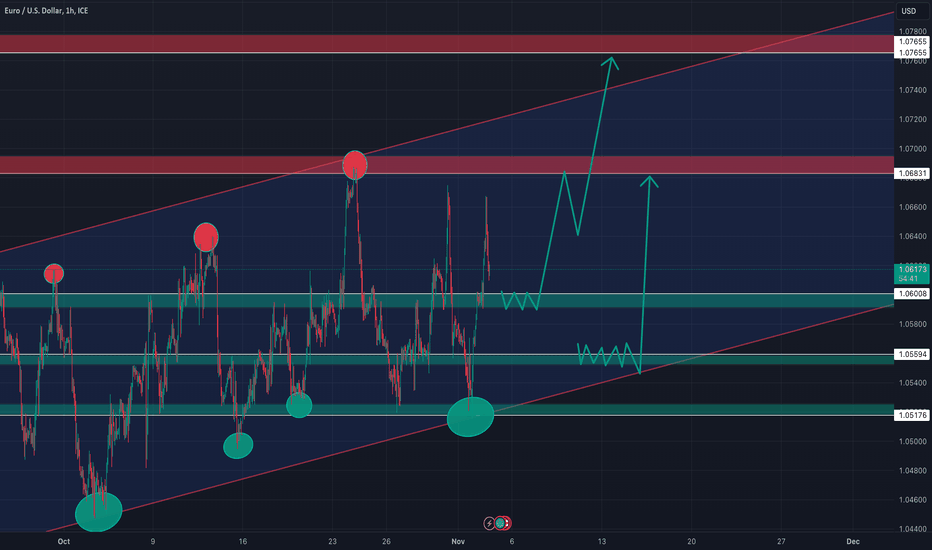Open the red US flag event icon
Screen dimensions: 932x550
click(x=507, y=523)
